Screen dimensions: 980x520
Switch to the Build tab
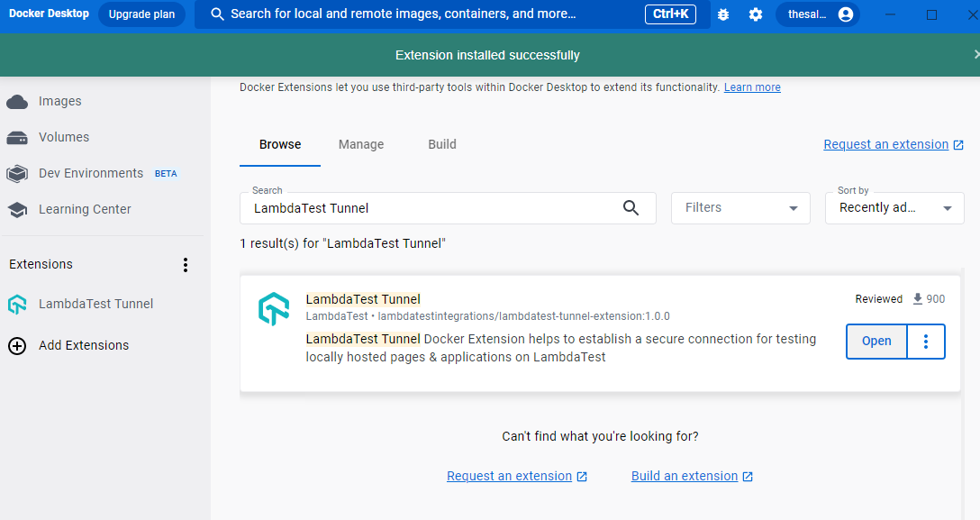(x=442, y=144)
